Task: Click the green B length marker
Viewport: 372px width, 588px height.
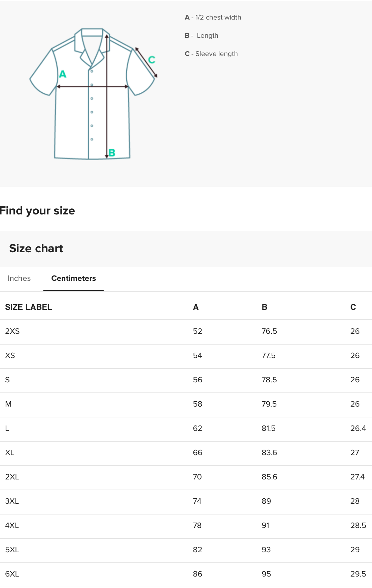Action: pos(112,153)
